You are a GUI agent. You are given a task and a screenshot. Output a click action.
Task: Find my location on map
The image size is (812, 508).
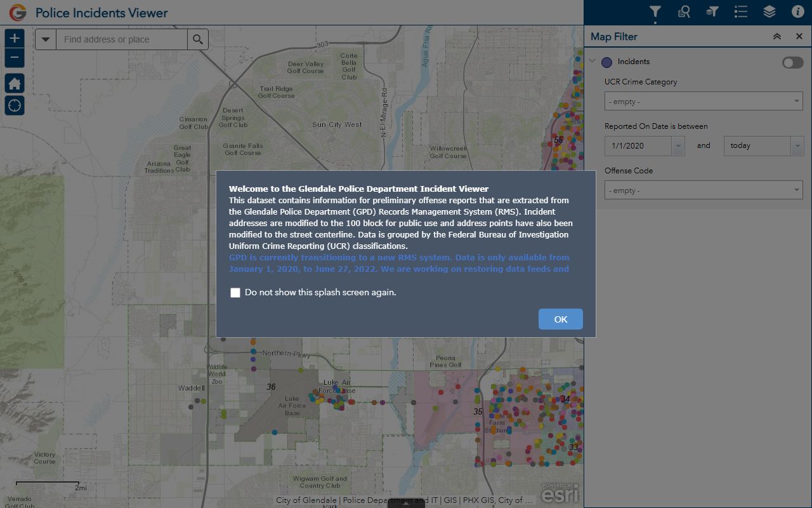tap(15, 105)
